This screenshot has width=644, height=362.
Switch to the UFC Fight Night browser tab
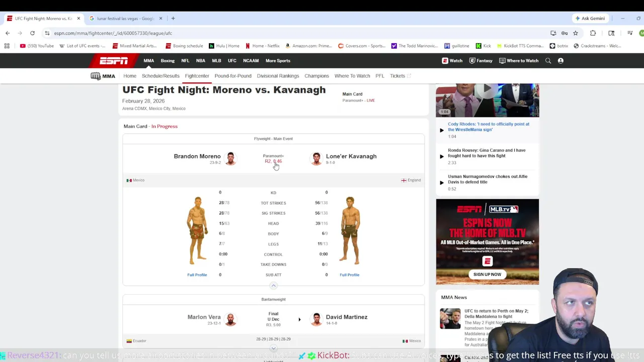(43, 19)
